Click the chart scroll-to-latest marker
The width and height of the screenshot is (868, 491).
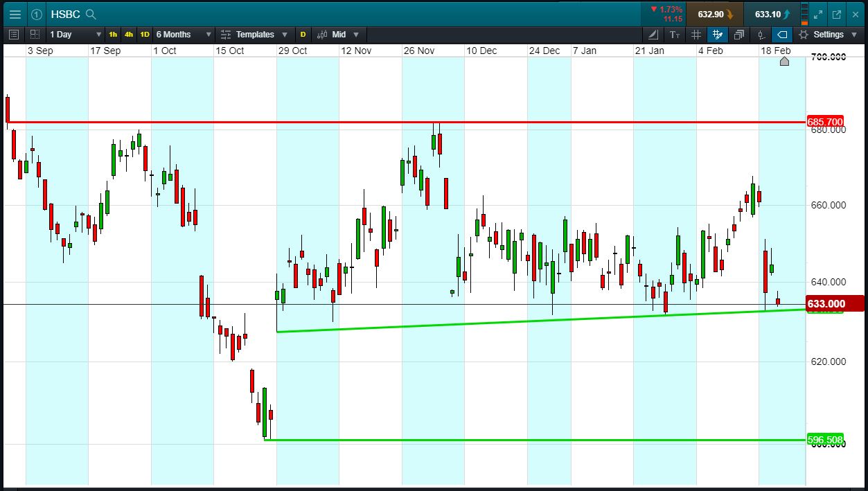point(784,62)
